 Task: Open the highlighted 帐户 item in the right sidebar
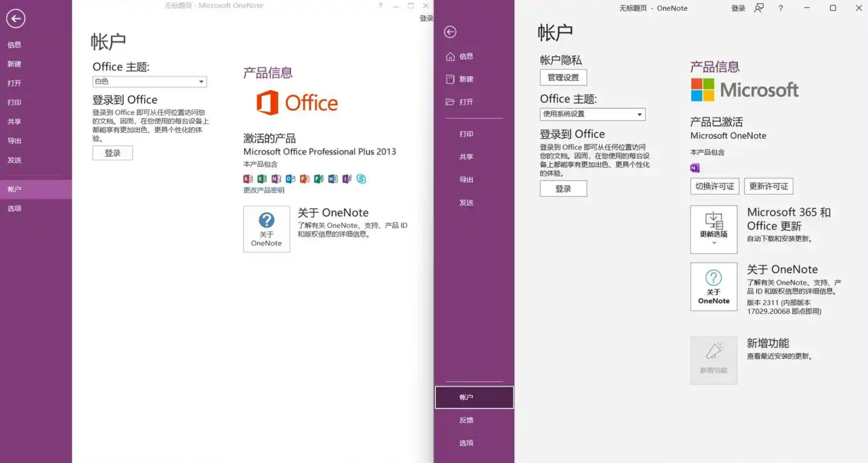(x=474, y=397)
